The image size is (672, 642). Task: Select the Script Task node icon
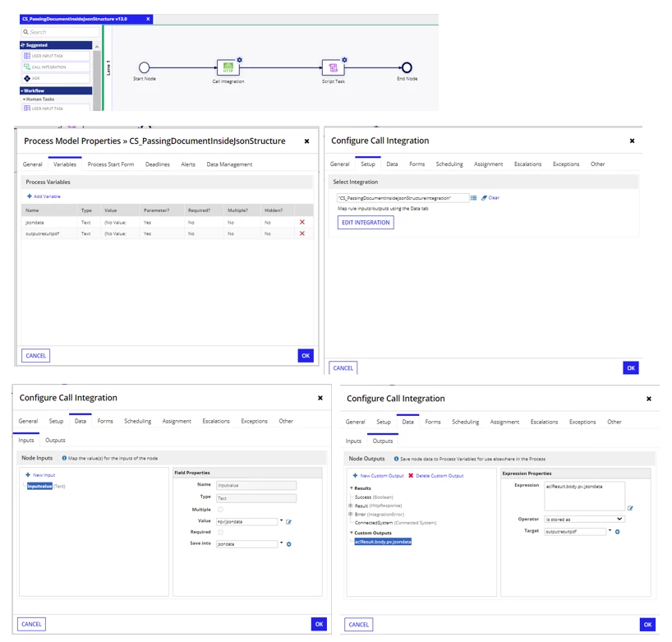tap(333, 67)
